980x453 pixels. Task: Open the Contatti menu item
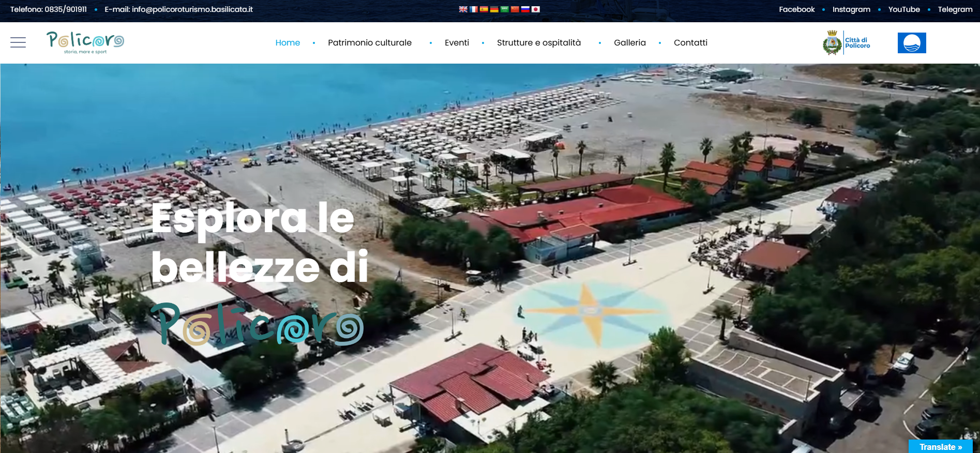pos(690,42)
